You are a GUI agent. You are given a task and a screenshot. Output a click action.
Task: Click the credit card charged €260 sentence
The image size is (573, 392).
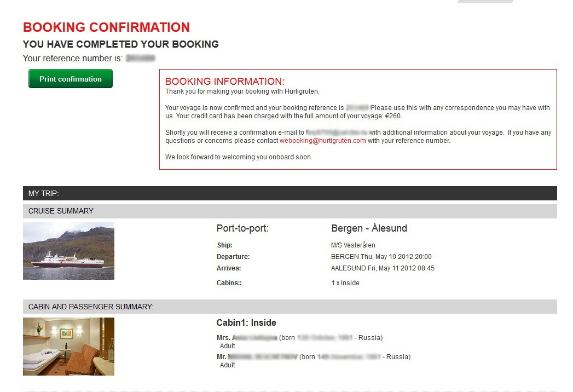(x=289, y=116)
